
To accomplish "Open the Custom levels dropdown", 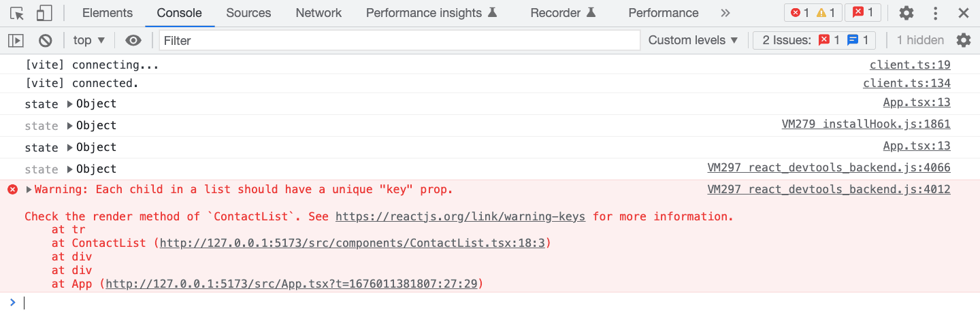I will tap(693, 40).
